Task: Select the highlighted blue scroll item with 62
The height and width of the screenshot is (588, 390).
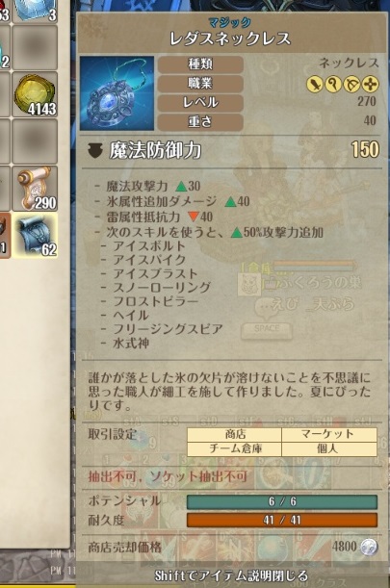Action: tap(35, 235)
